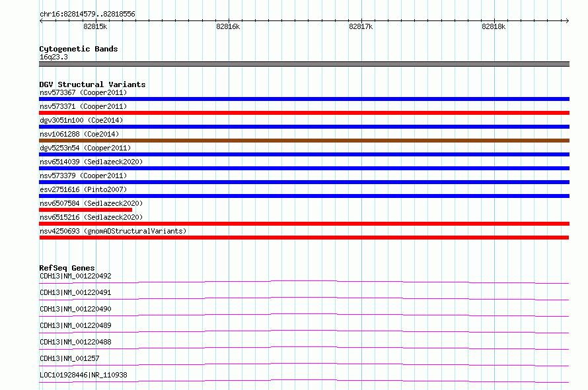Click the 82816k ruler tick label
The image size is (588, 390).
click(228, 26)
